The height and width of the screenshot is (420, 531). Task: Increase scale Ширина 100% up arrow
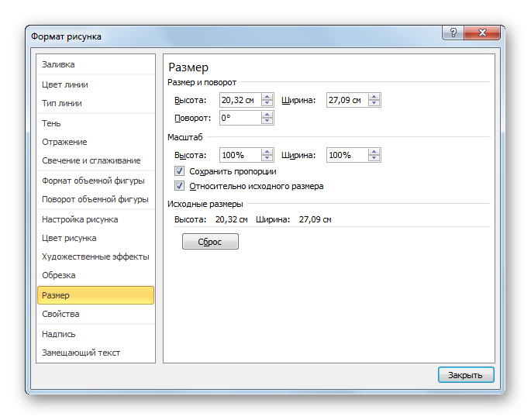point(374,152)
